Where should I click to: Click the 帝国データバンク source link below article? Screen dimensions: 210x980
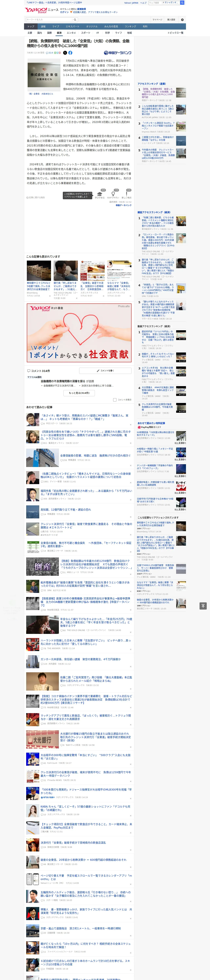point(123,205)
